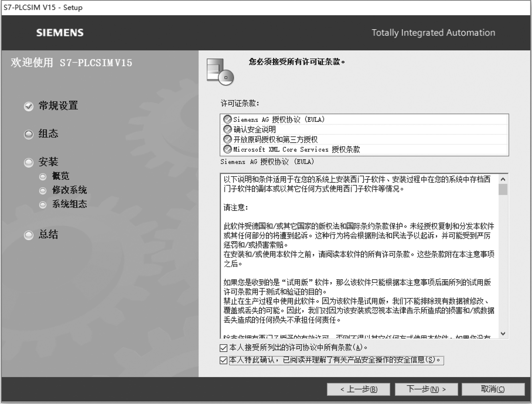The width and height of the screenshot is (532, 404).
Task: Click the 组态 step bullet icon
Action: tap(28, 134)
